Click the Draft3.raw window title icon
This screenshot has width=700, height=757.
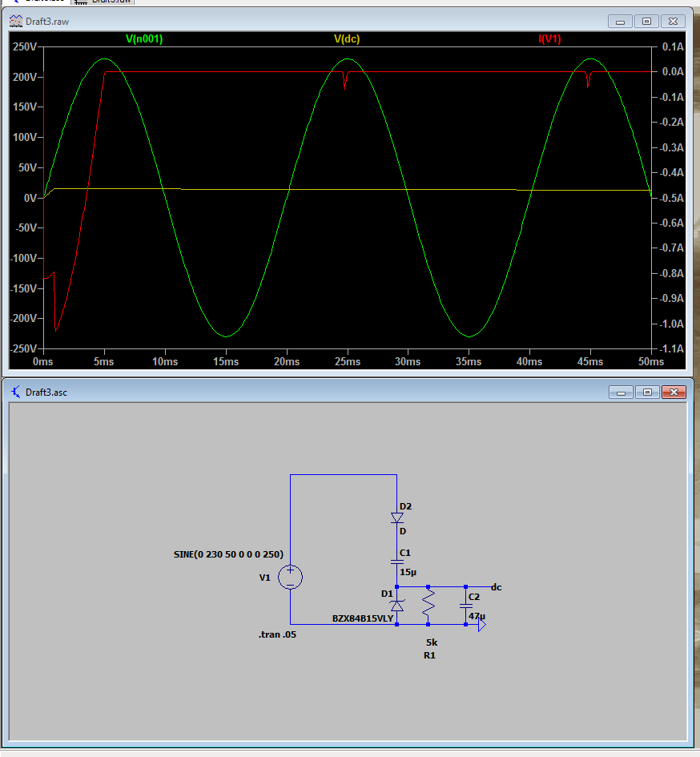[x=15, y=21]
